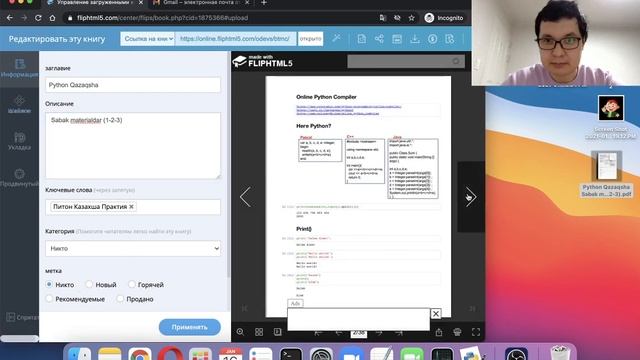Open Zoom from the Dock
This screenshot has height=360, width=640.
(351, 353)
